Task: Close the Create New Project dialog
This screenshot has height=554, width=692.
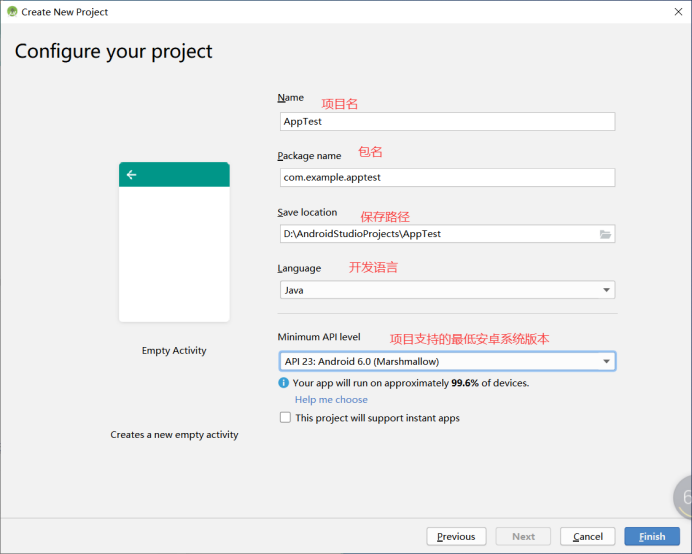Action: (x=678, y=12)
